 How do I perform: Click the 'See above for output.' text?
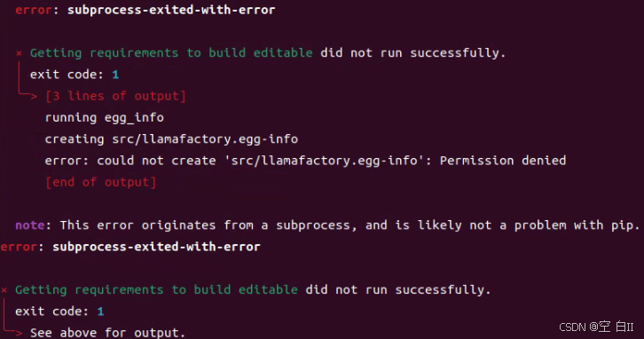click(x=107, y=333)
